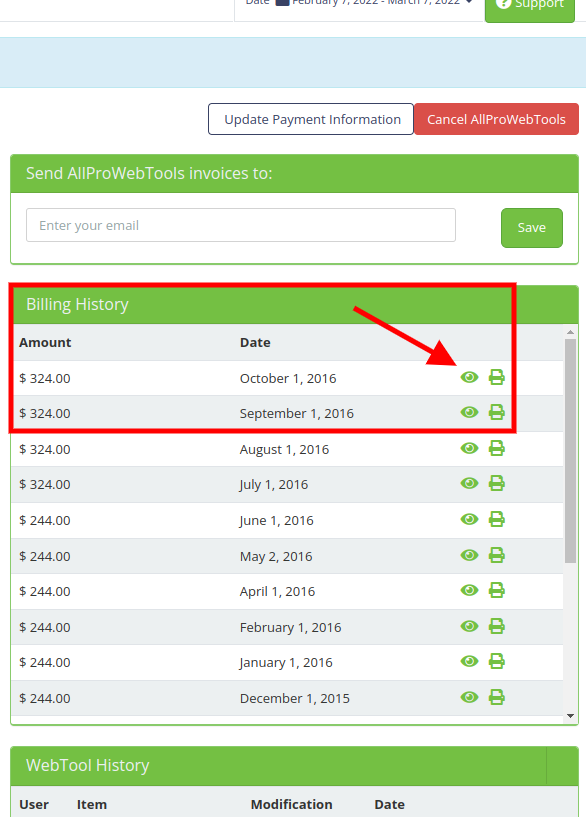The width and height of the screenshot is (586, 817).
Task: Print the August 1, 2016 invoice
Action: click(496, 448)
